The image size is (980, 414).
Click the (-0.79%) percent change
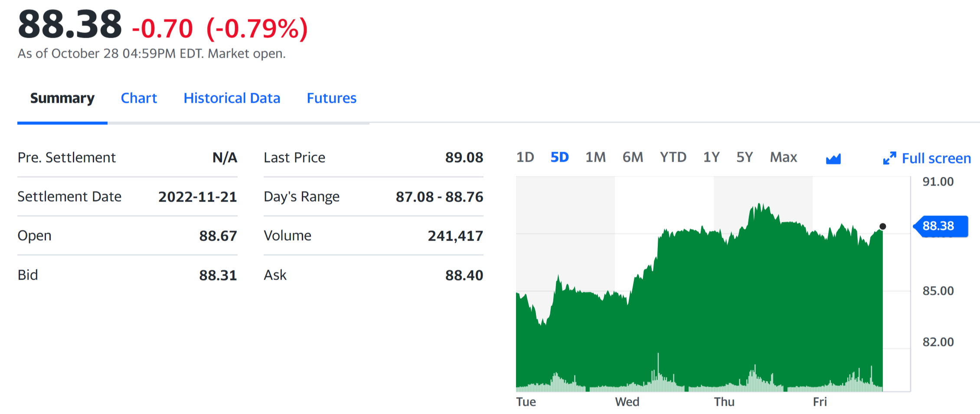pyautogui.click(x=257, y=29)
